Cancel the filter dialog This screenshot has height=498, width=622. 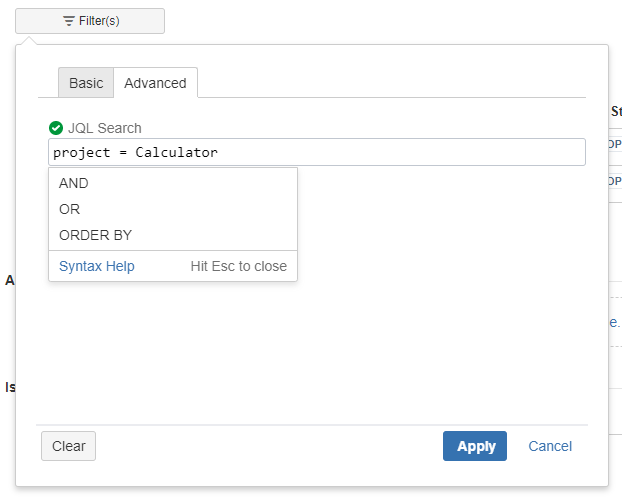click(x=550, y=446)
